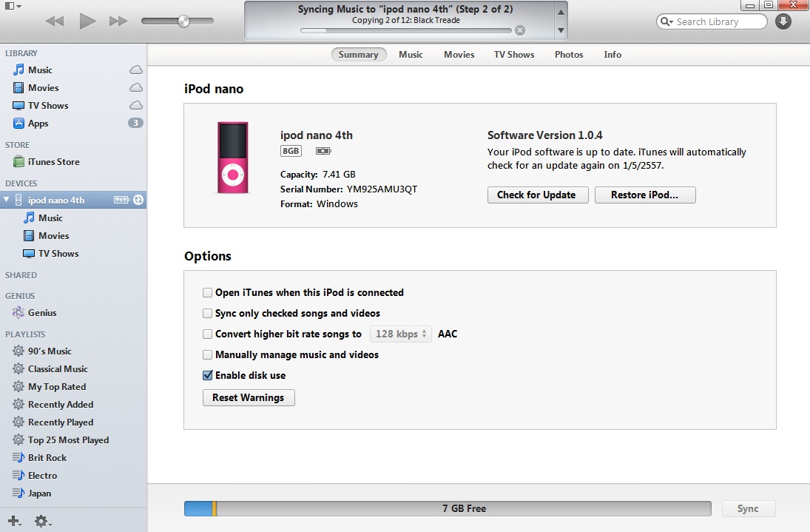This screenshot has width=810, height=532.
Task: Click the pink iPod nano image
Action: click(x=232, y=158)
